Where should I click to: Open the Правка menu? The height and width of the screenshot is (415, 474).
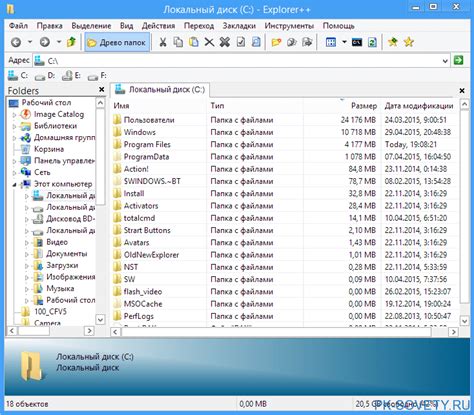tap(49, 26)
